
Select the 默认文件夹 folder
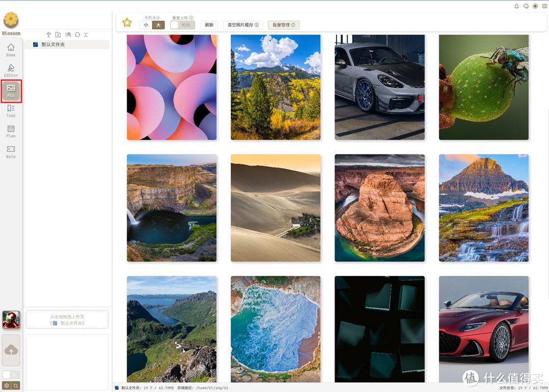[53, 45]
